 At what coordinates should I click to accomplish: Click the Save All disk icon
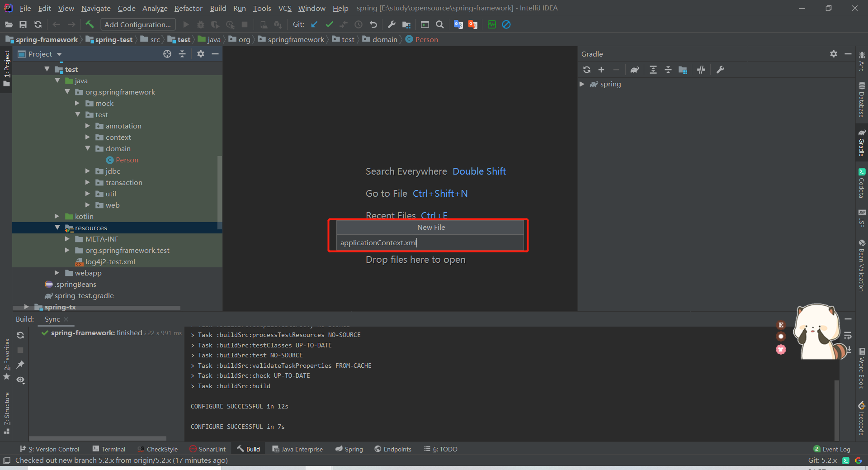(23, 24)
